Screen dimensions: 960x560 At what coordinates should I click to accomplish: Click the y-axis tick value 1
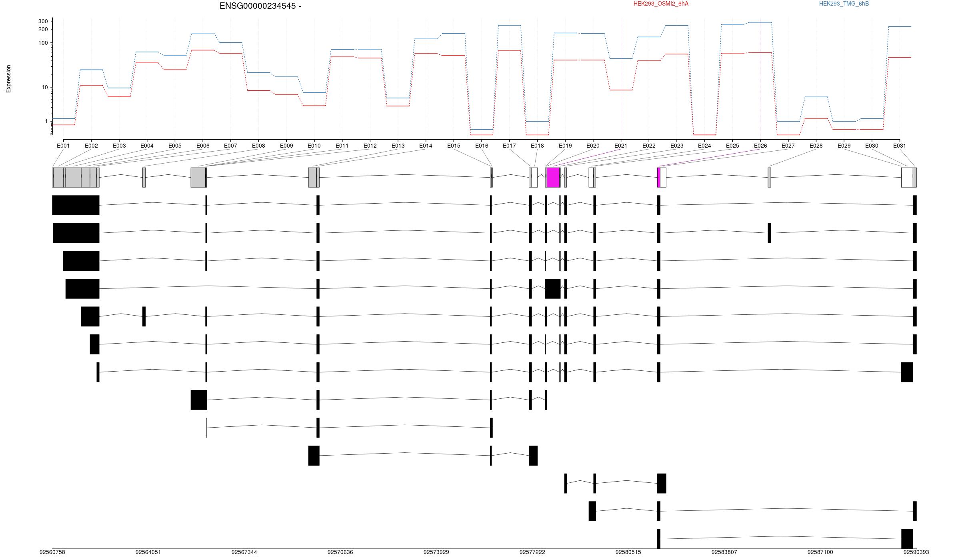(x=46, y=121)
